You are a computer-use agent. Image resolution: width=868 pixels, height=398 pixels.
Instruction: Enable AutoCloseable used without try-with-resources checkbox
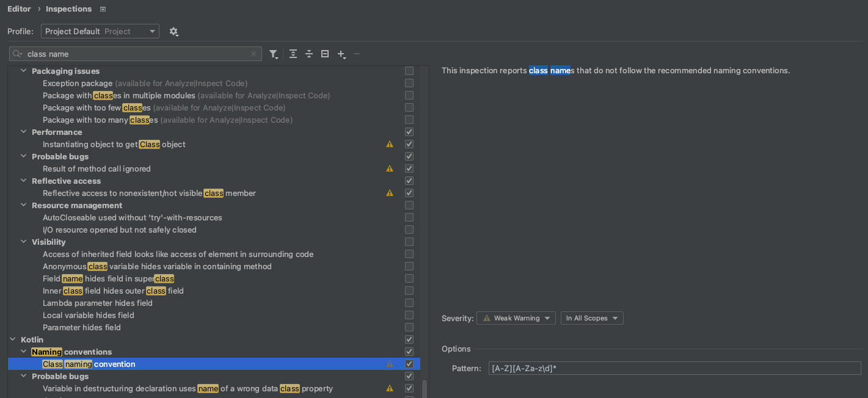point(409,217)
